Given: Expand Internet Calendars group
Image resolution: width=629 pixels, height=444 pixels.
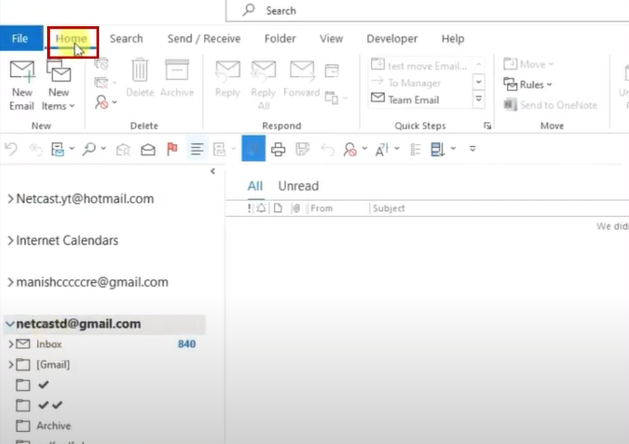Looking at the screenshot, I should coord(11,240).
